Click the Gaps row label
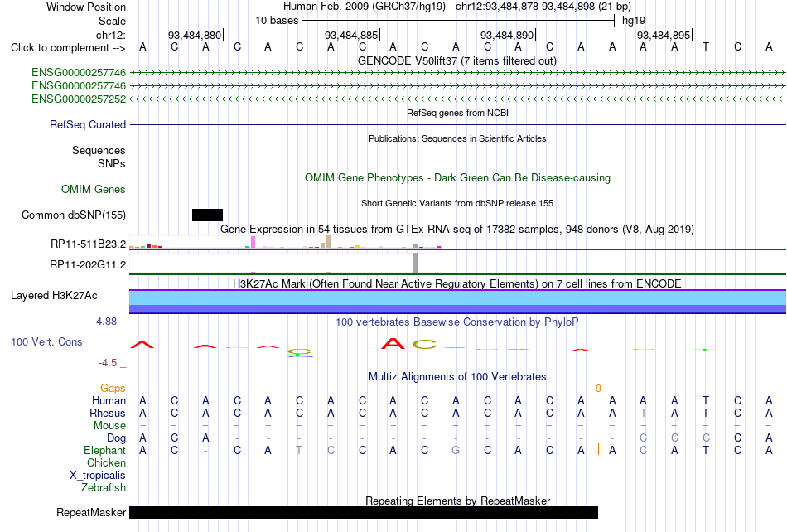Image resolution: width=787 pixels, height=532 pixels. pyautogui.click(x=113, y=388)
